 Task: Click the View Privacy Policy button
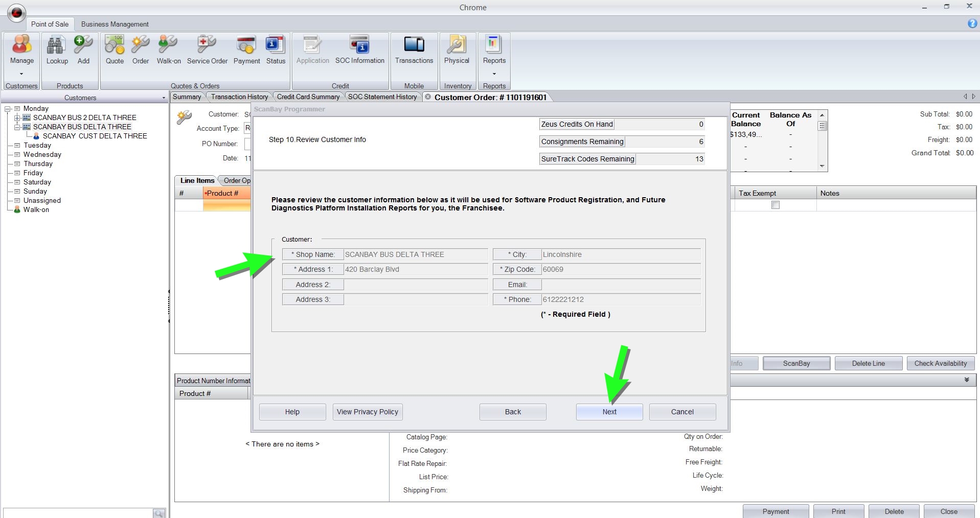(x=367, y=412)
